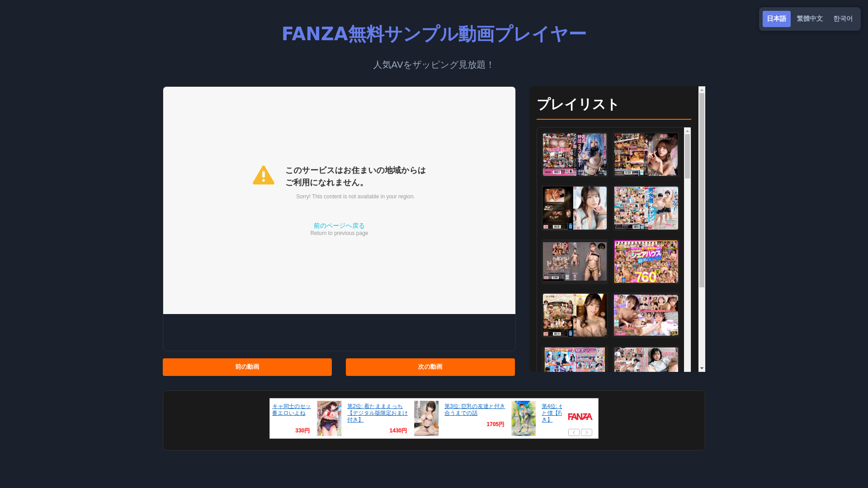This screenshot has height=488, width=868.
Task: Follow the 前のページへ戻る link
Action: 339,225
